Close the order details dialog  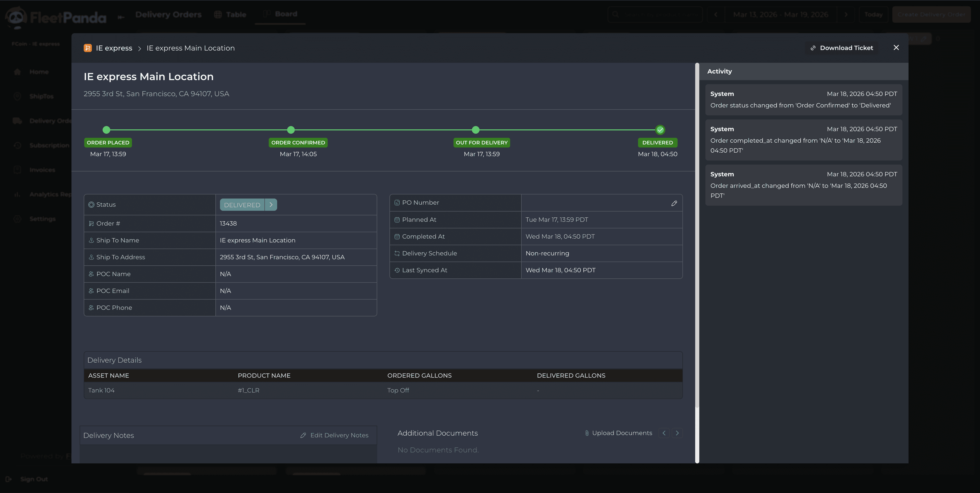(896, 47)
